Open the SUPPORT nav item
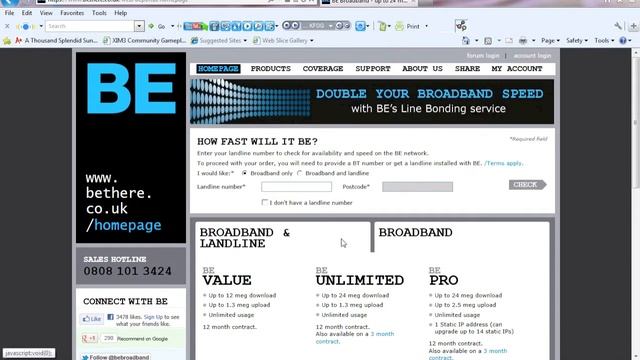Screen dimensions: 640x360 [x=373, y=69]
